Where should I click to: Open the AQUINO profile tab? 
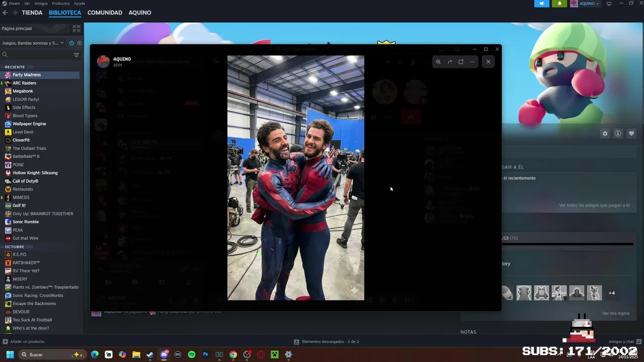click(x=140, y=13)
